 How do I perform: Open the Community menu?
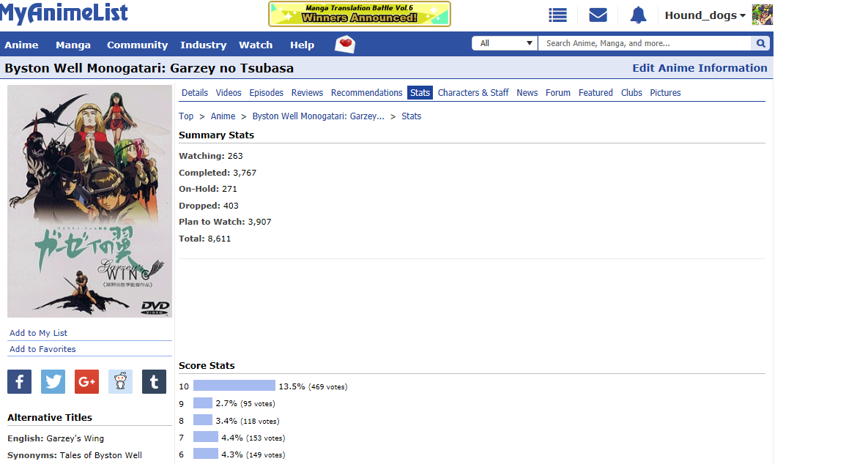click(137, 45)
